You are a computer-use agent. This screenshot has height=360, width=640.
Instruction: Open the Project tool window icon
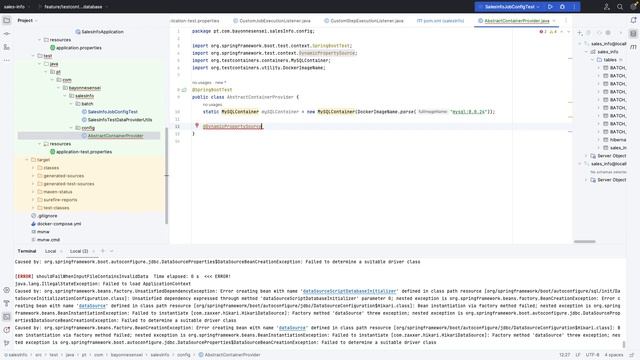[x=7, y=20]
